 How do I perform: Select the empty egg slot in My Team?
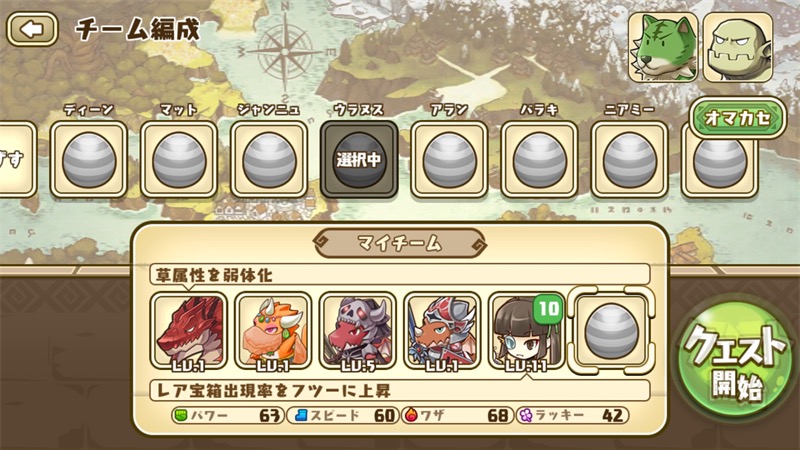point(611,331)
